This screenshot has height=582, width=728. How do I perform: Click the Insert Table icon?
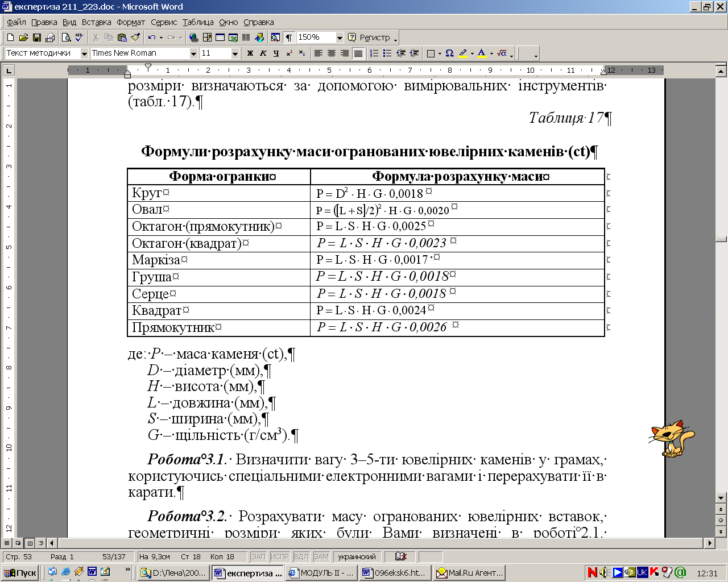[220, 38]
